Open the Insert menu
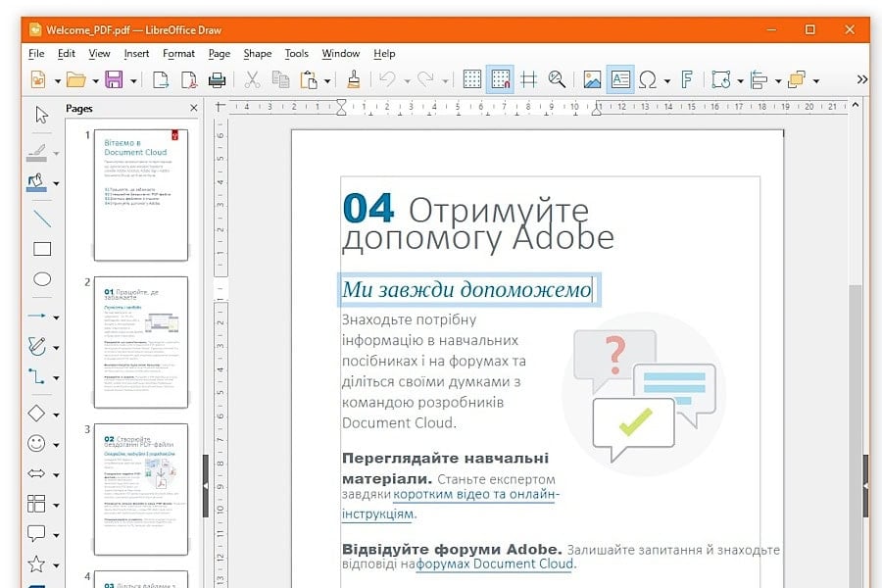 [x=136, y=54]
